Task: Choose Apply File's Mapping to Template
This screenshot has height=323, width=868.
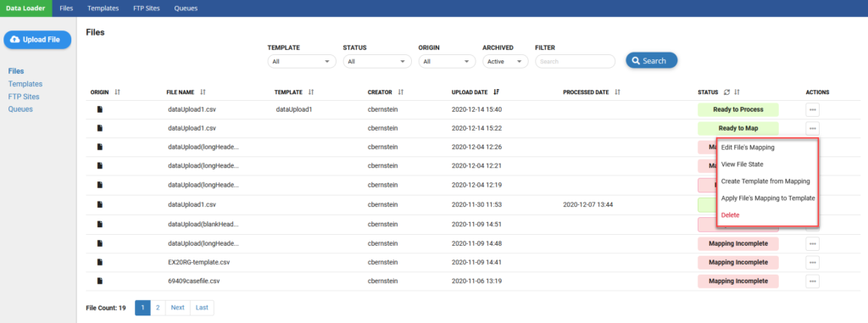Action: click(767, 198)
